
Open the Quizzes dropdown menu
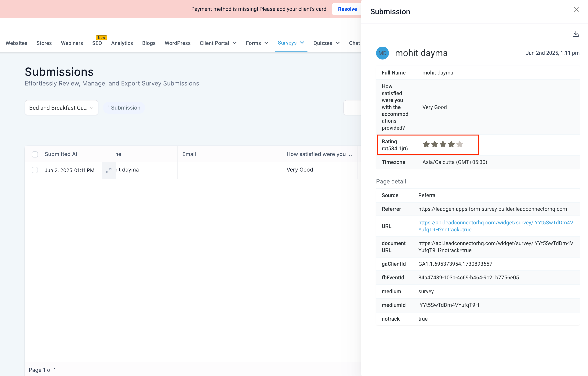[x=326, y=43]
